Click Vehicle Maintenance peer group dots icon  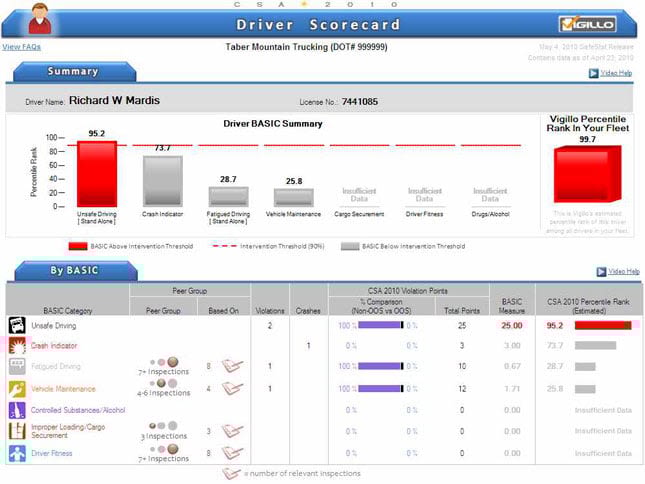tap(164, 383)
